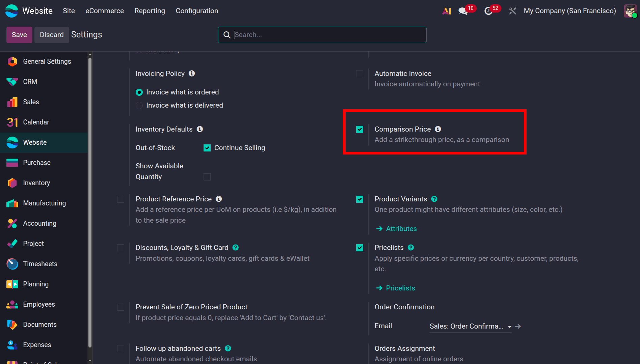The width and height of the screenshot is (640, 364).
Task: Focus the settings Search field
Action: pos(322,35)
